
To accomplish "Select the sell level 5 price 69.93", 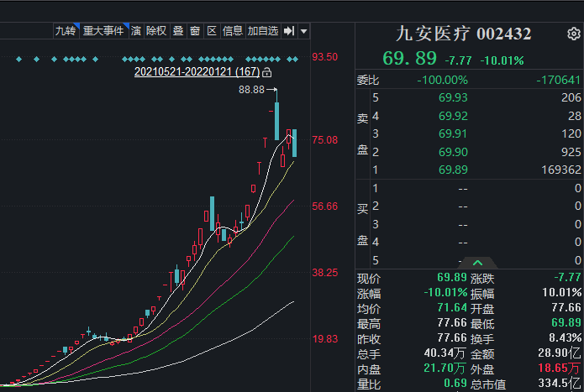I will pos(452,98).
